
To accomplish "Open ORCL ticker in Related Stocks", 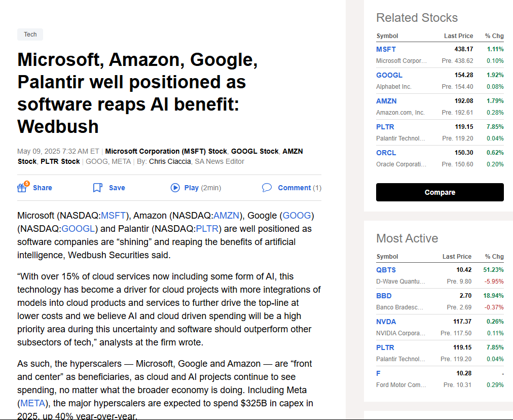I will (x=386, y=153).
